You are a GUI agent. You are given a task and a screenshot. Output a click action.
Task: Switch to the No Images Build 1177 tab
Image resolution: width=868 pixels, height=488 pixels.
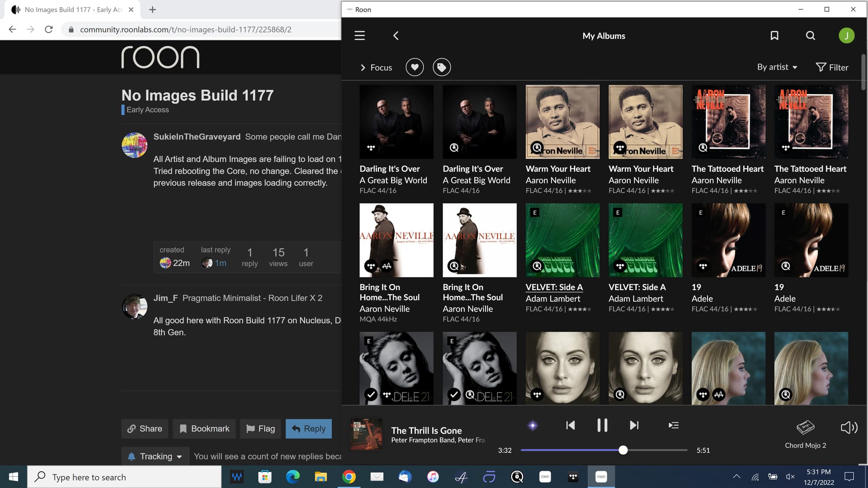pos(72,9)
